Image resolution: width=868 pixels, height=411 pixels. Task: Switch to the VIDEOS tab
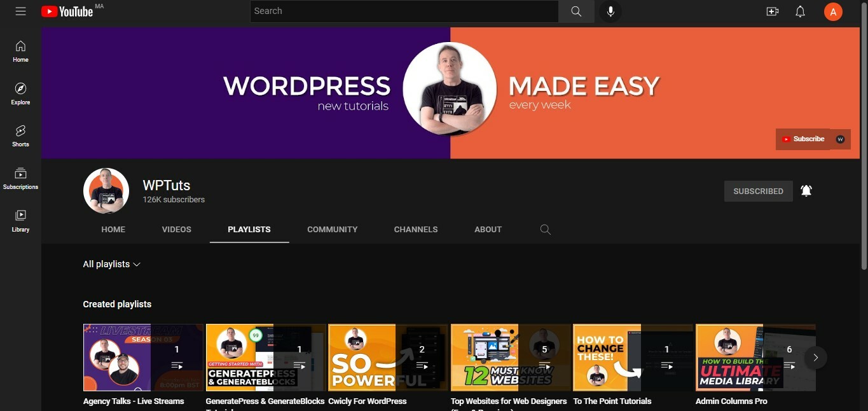[176, 229]
